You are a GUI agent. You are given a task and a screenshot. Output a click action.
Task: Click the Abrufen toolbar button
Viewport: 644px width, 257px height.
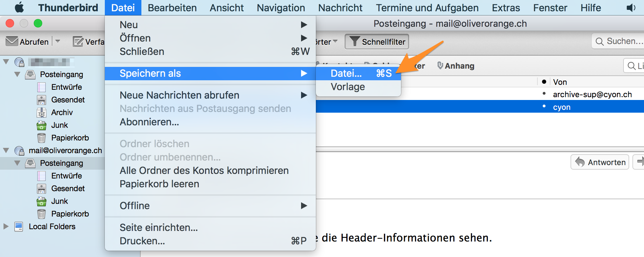[27, 42]
